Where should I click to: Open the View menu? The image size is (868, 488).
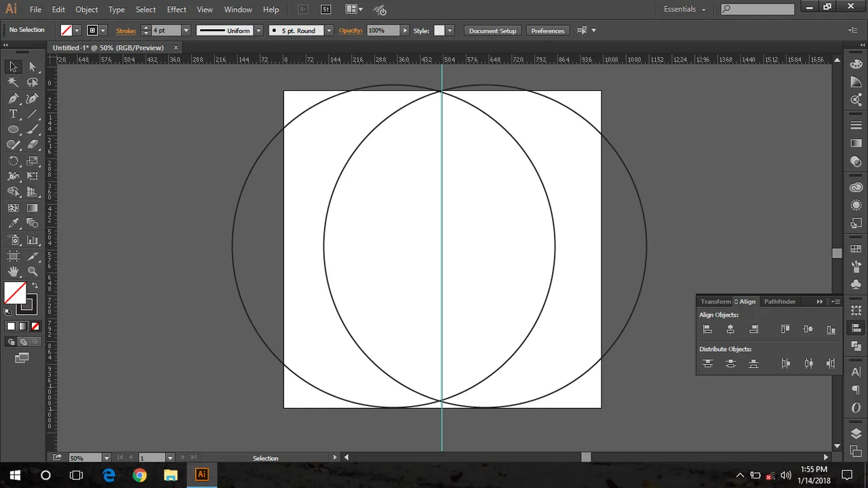coord(204,9)
